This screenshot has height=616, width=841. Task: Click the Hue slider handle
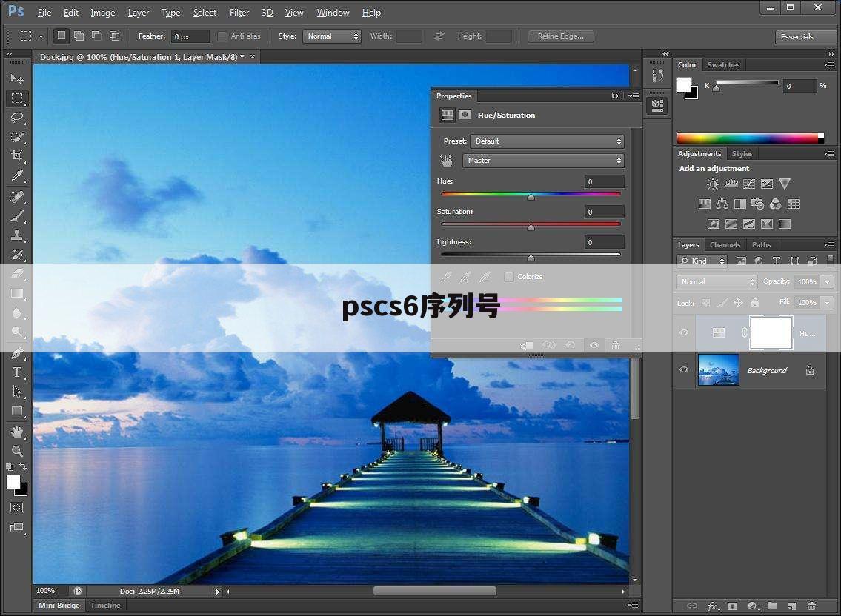531,197
